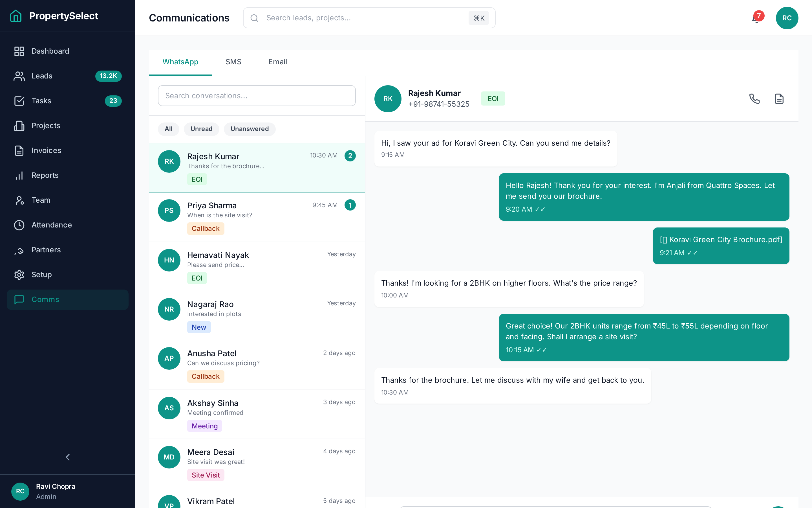Click the RK avatar in the chat header
The height and width of the screenshot is (508, 812).
pyautogui.click(x=388, y=99)
